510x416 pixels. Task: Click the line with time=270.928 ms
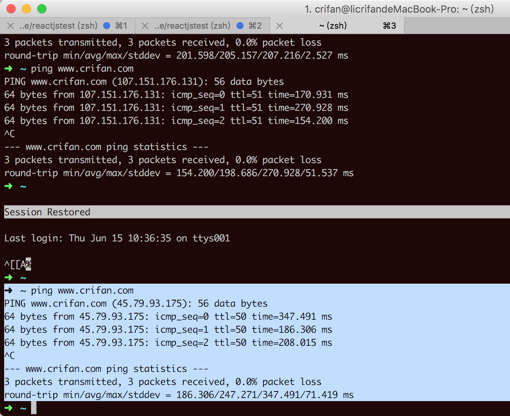pos(176,108)
